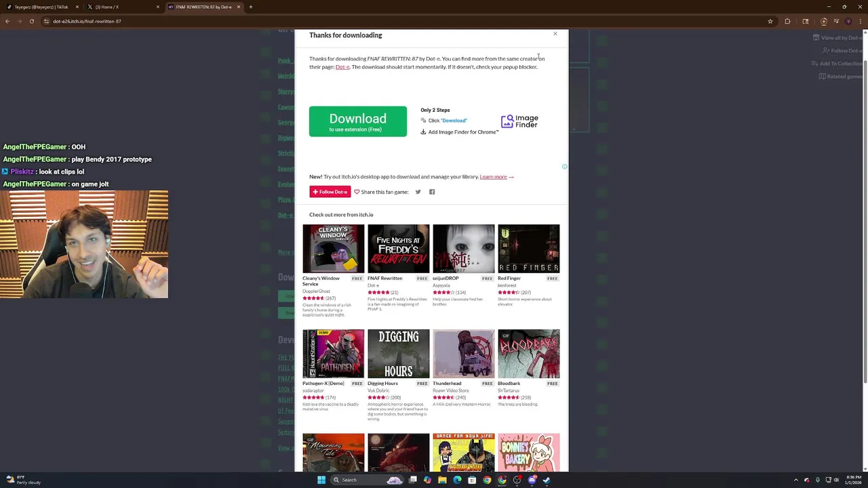Open Pathogen-X [Demo] thumbnail
The image size is (868, 488).
(x=333, y=354)
